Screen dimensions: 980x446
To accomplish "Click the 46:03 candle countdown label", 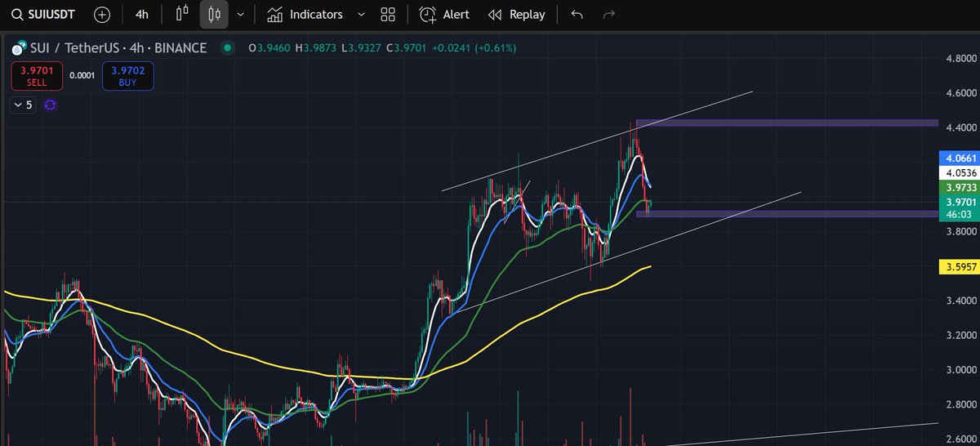I will pos(958,213).
